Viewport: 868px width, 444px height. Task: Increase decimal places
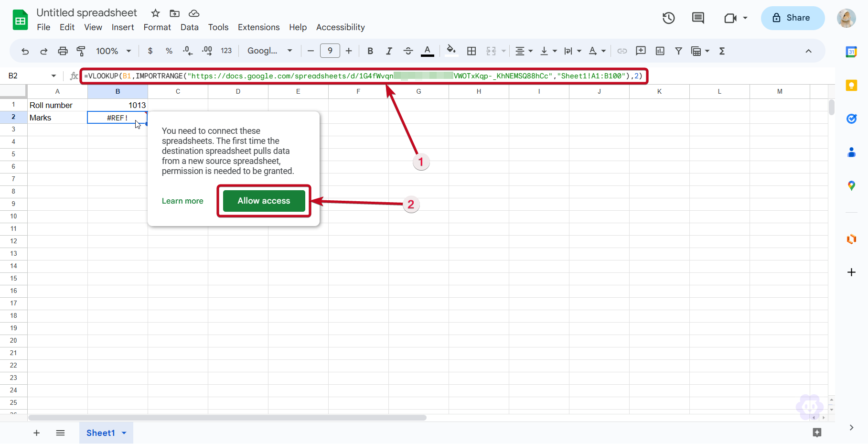[207, 51]
